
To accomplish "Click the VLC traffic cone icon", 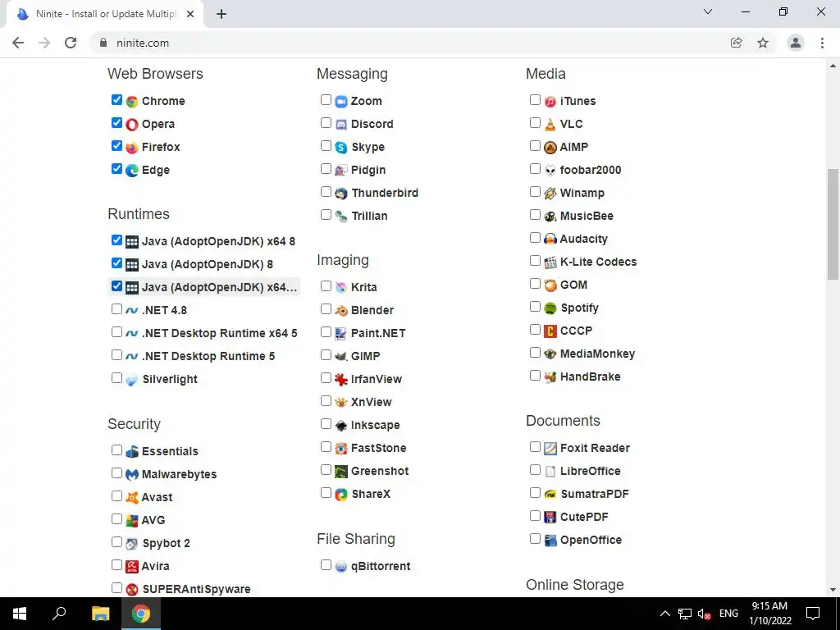I will [550, 125].
